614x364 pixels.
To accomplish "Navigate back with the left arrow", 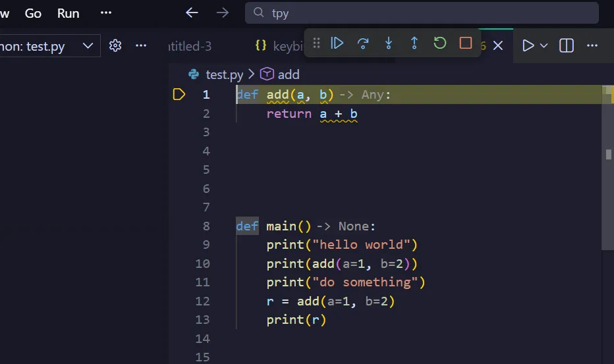I will tap(192, 13).
